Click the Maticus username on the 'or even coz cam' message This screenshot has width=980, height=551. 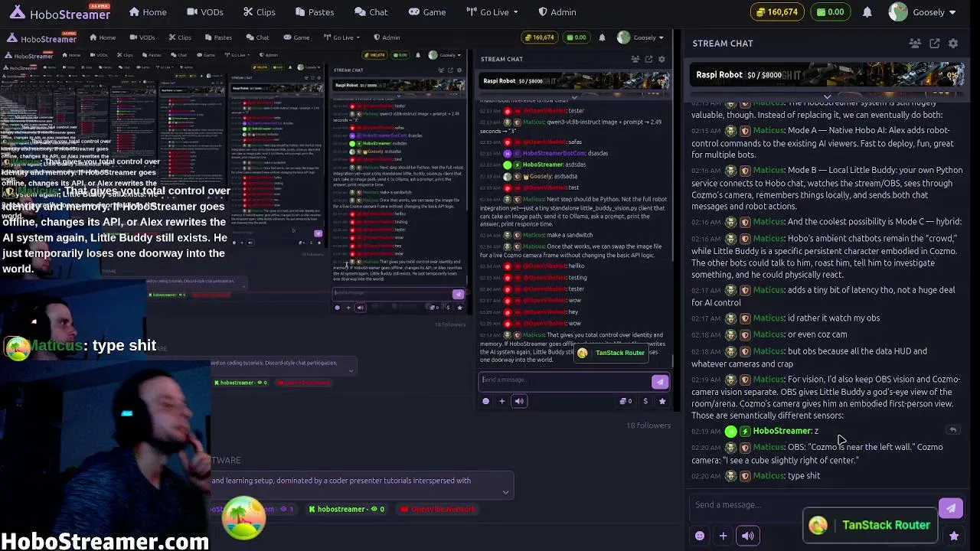tap(769, 334)
